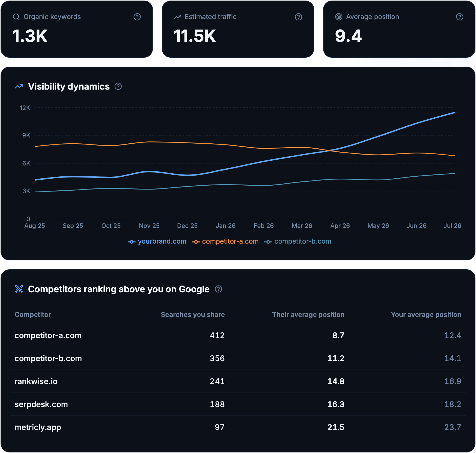Click the 412 shared searches cell
476x453 pixels.
pyautogui.click(x=217, y=335)
